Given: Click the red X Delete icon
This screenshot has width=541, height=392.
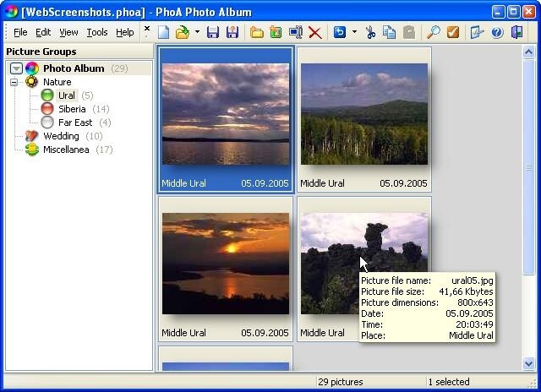Looking at the screenshot, I should [315, 32].
